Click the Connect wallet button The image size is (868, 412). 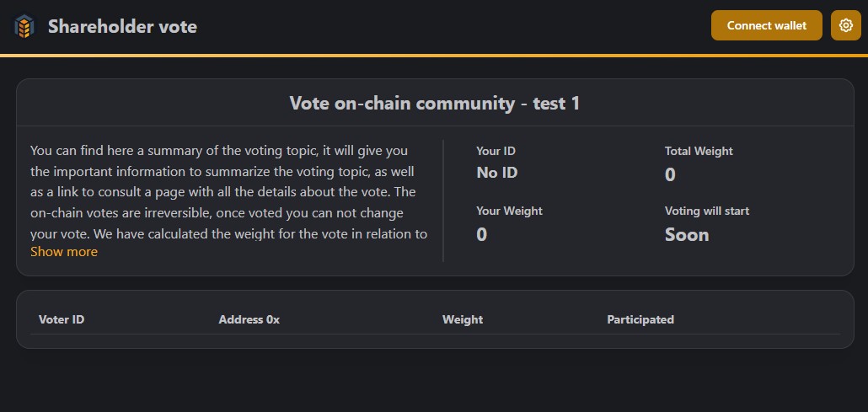[766, 25]
